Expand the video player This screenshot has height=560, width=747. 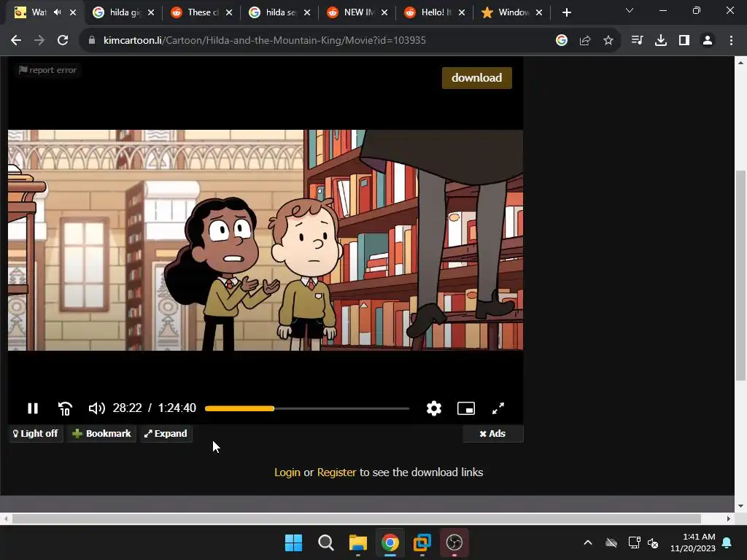(x=166, y=433)
